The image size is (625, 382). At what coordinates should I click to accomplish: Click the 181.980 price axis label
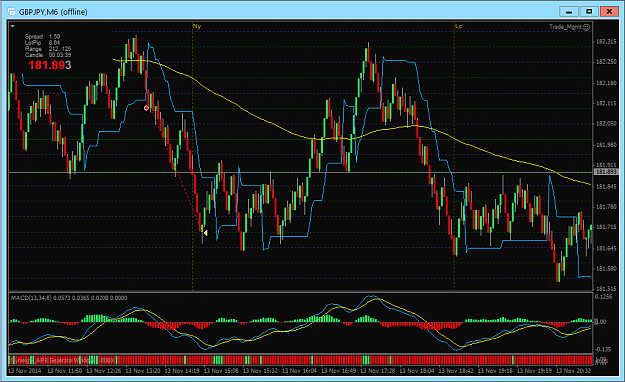606,145
